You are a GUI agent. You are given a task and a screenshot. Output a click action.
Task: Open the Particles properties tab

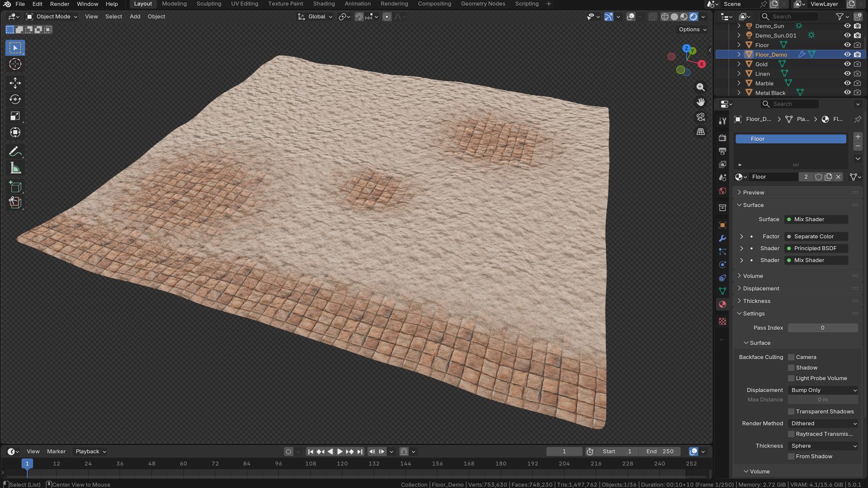pyautogui.click(x=722, y=252)
